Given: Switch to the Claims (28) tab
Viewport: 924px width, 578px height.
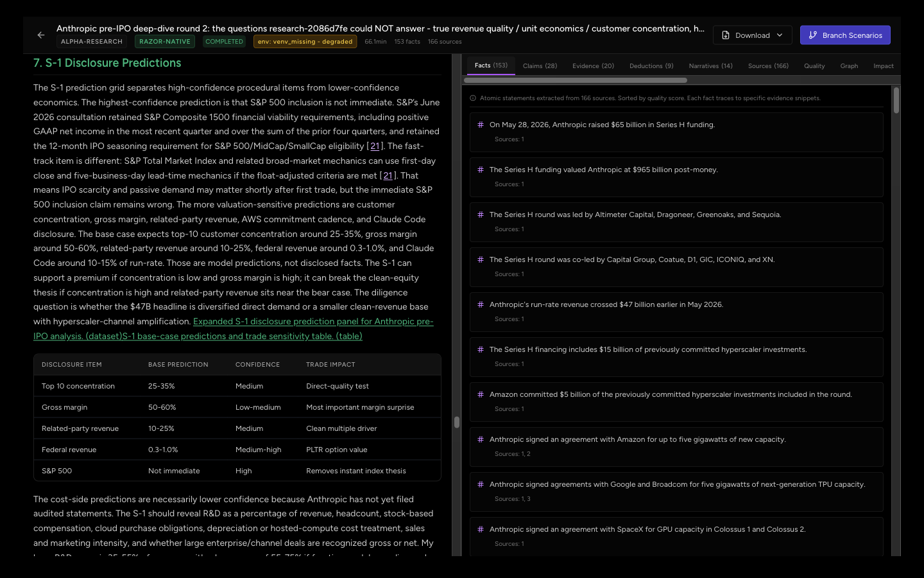Looking at the screenshot, I should coord(540,66).
